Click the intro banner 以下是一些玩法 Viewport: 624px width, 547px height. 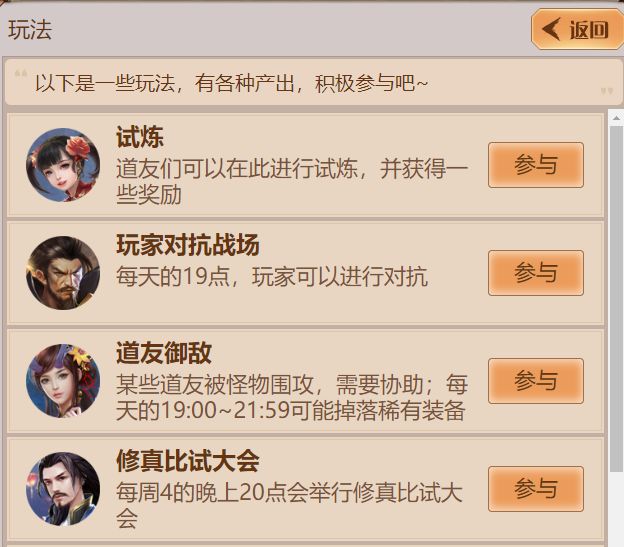(x=231, y=84)
